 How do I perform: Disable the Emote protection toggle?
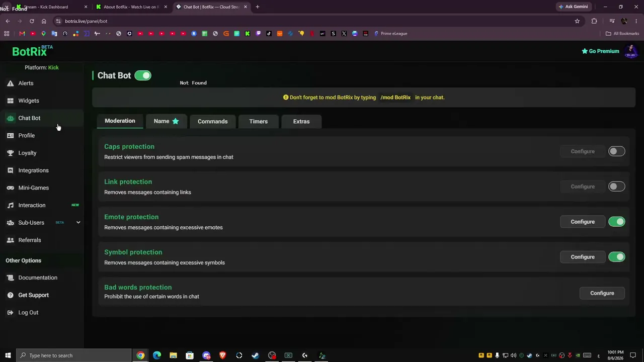pos(616,222)
